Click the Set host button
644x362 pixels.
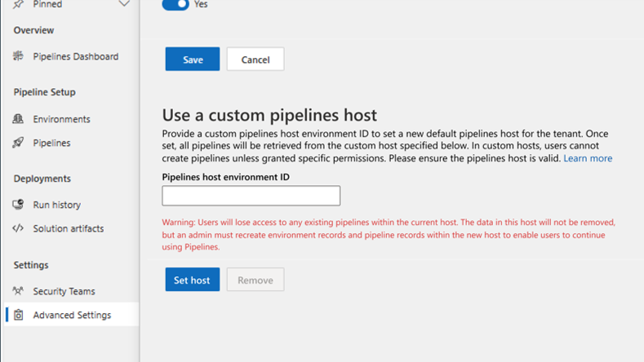[x=193, y=280]
